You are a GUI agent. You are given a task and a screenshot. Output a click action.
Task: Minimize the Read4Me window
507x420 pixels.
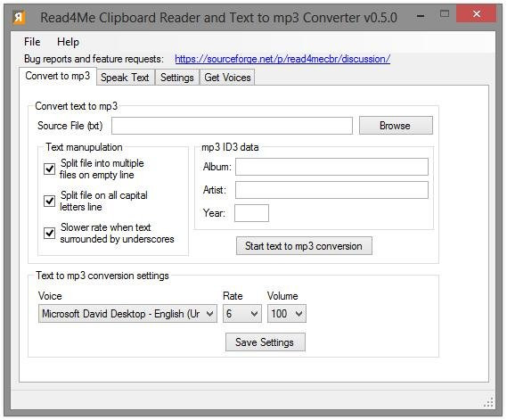click(x=421, y=15)
